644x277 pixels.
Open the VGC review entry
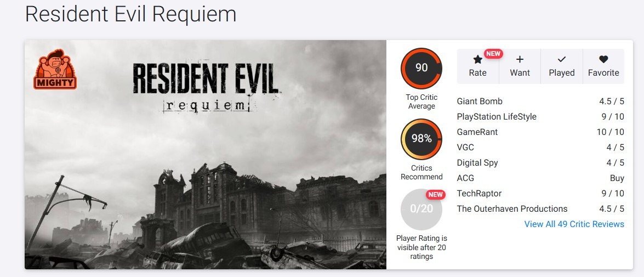point(540,147)
